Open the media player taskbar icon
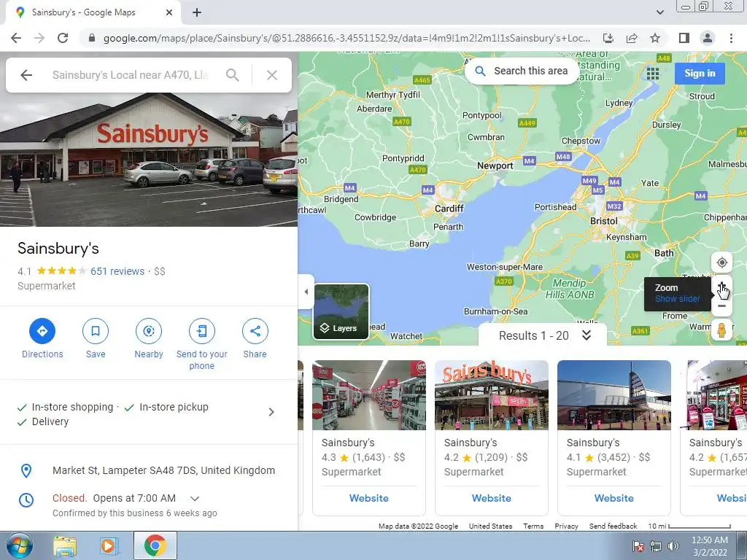This screenshot has height=560, width=747. (x=108, y=546)
